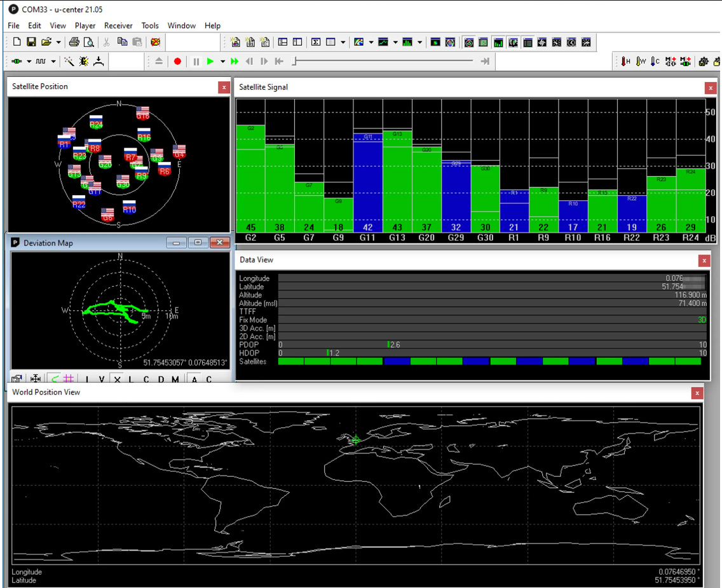722x588 pixels.
Task: Click the debug bug icon
Action: pyautogui.click(x=84, y=62)
